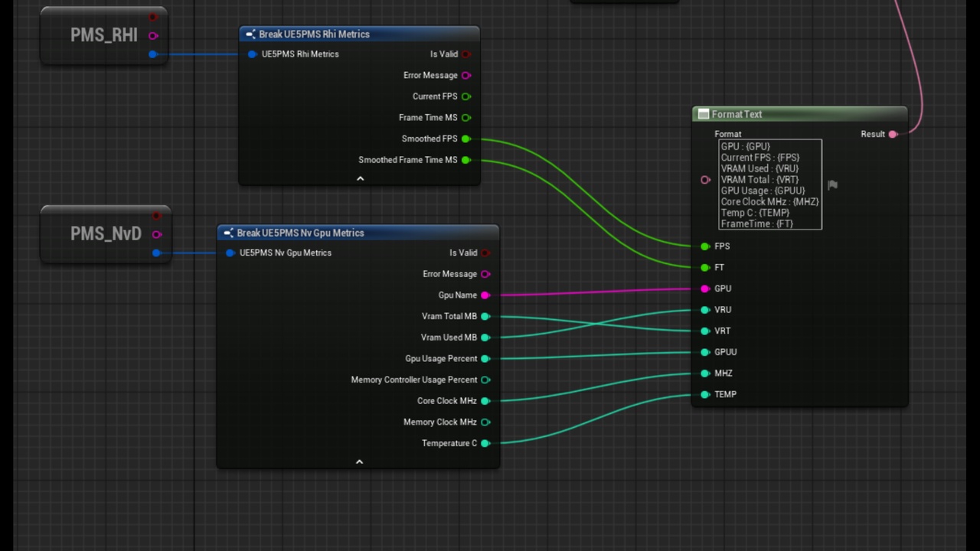
Task: Click Memory Controller Usage Percent pin
Action: (x=485, y=380)
